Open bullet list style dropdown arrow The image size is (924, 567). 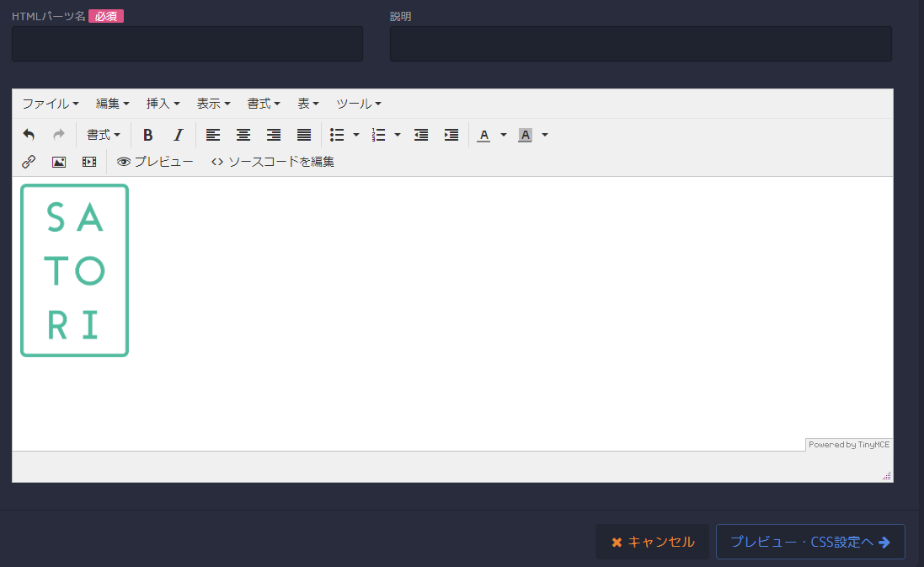coord(356,135)
